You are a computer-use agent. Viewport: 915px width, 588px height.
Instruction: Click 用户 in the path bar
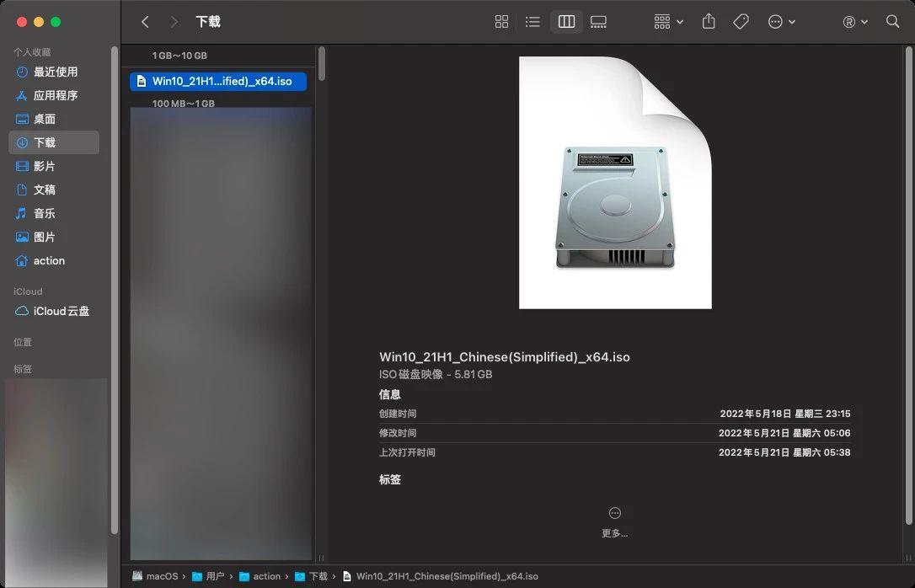point(208,576)
